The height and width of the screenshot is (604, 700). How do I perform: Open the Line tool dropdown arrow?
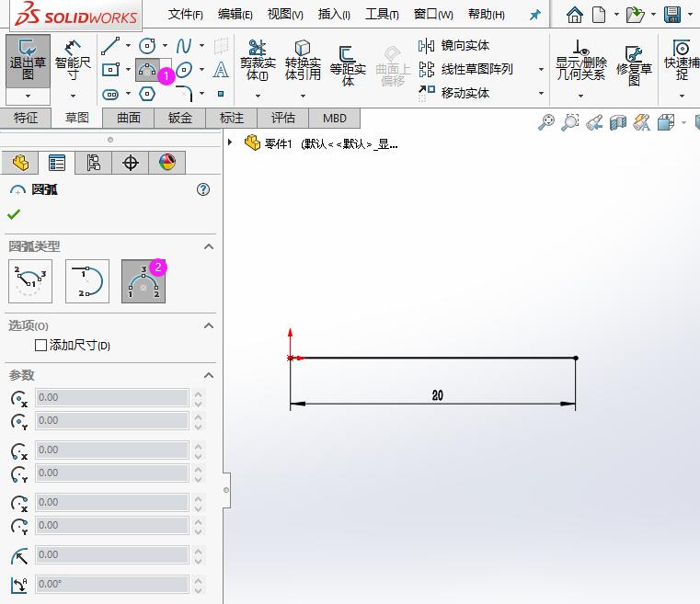128,45
